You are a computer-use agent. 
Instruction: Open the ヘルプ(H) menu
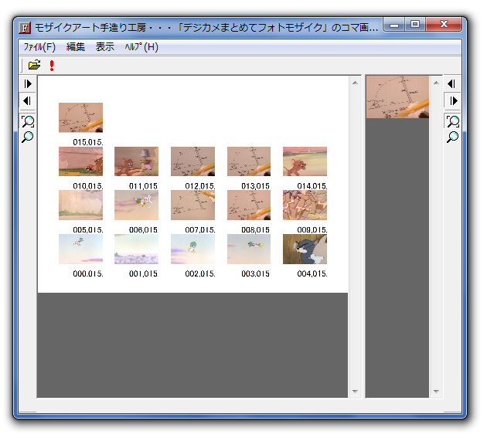click(141, 47)
